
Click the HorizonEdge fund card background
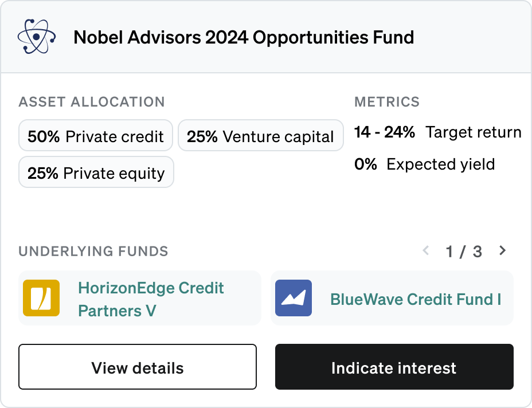[140, 298]
